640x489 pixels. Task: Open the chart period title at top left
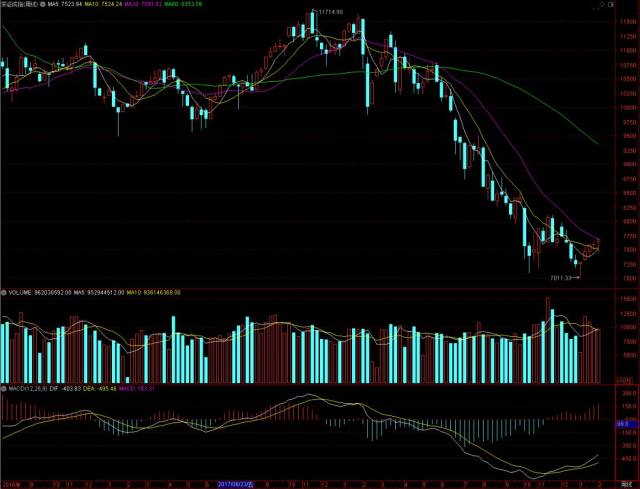pos(20,4)
